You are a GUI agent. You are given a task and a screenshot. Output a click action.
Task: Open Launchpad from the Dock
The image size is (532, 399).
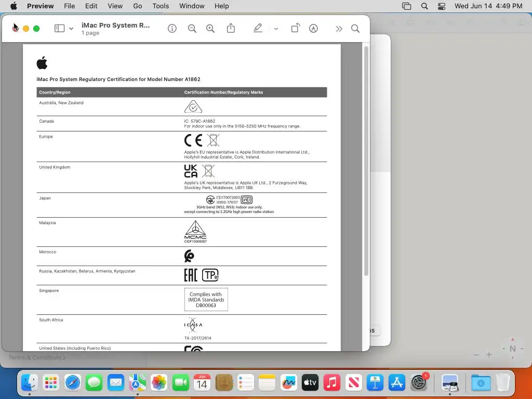tap(51, 383)
